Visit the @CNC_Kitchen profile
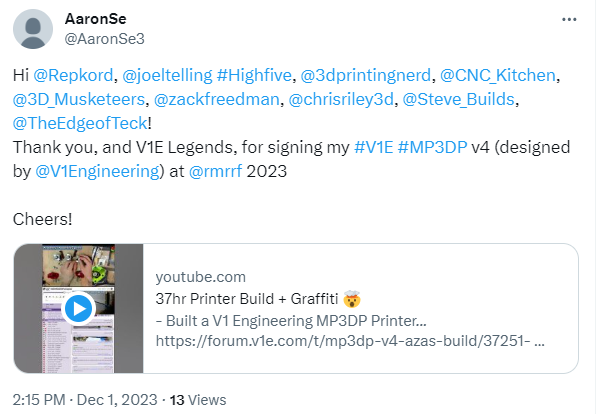 (498, 75)
